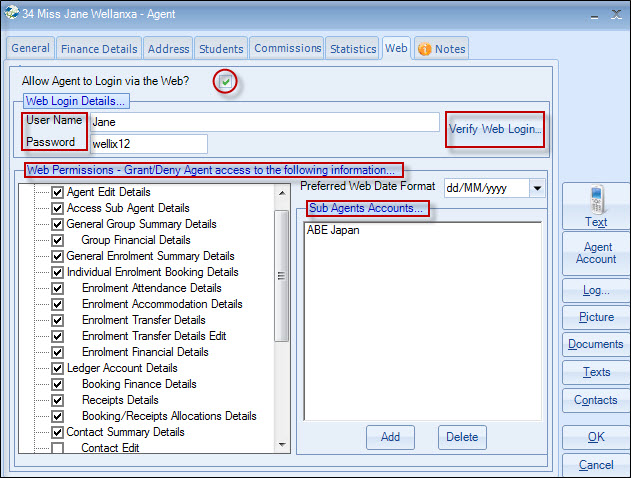This screenshot has width=631, height=478.
Task: Click the Delete sub agent button
Action: 462,437
